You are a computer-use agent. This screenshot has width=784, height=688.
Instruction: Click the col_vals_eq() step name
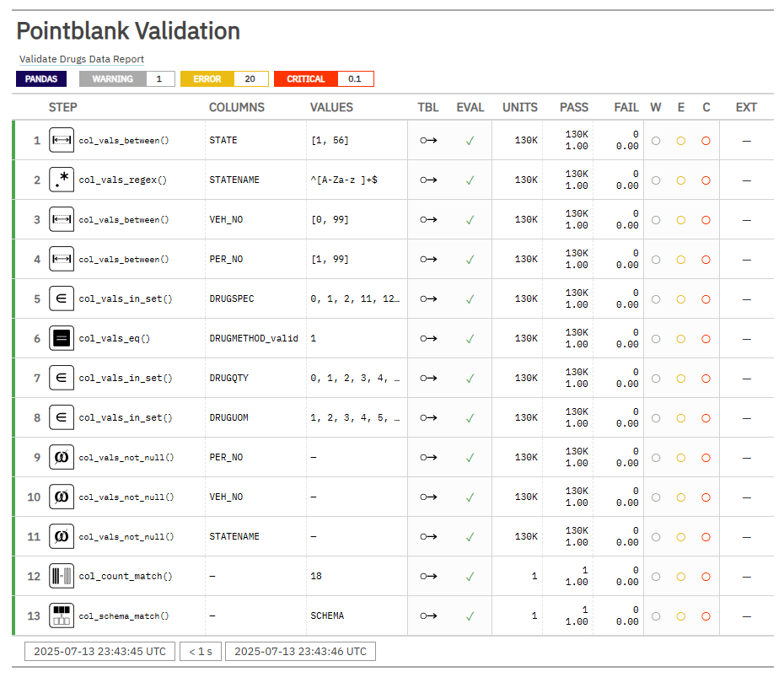coord(114,338)
